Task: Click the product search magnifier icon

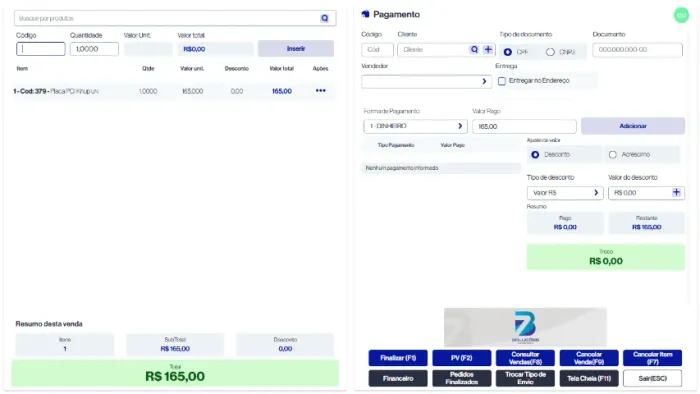Action: [325, 18]
